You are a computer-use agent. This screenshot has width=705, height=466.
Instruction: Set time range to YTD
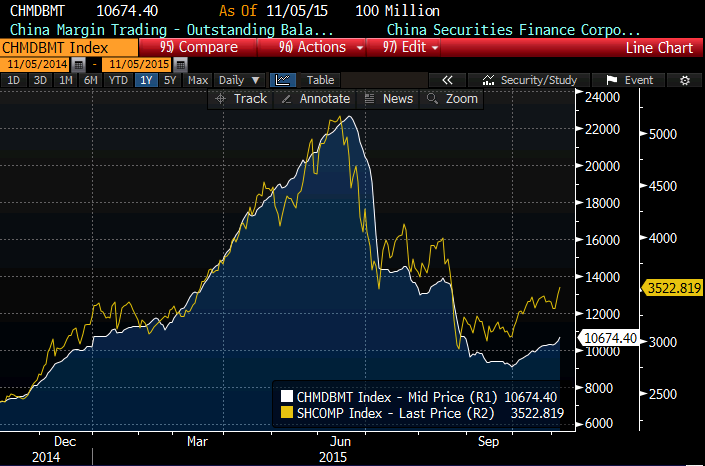click(118, 80)
